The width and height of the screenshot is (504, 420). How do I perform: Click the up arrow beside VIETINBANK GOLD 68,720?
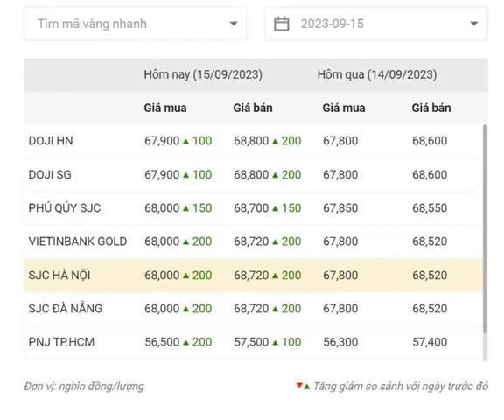275,242
